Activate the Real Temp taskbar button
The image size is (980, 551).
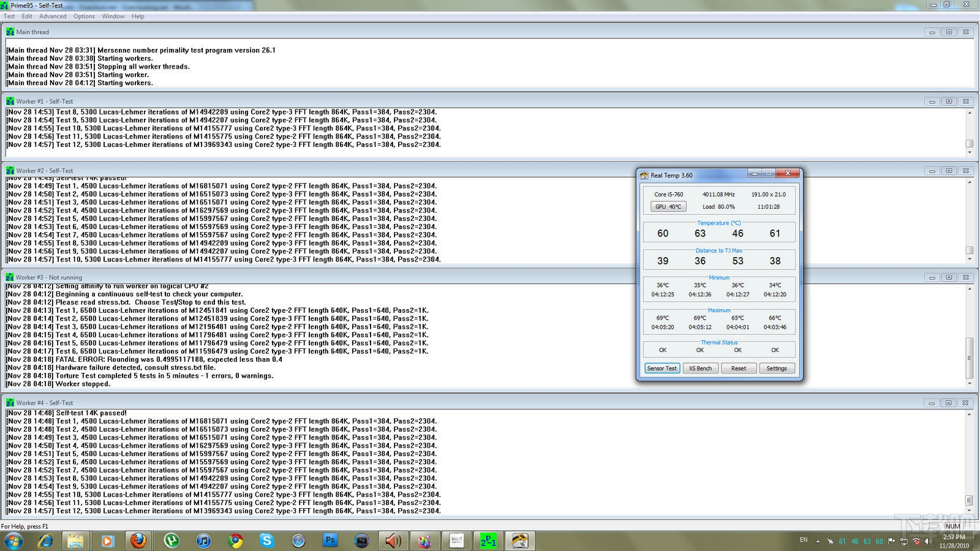point(520,541)
